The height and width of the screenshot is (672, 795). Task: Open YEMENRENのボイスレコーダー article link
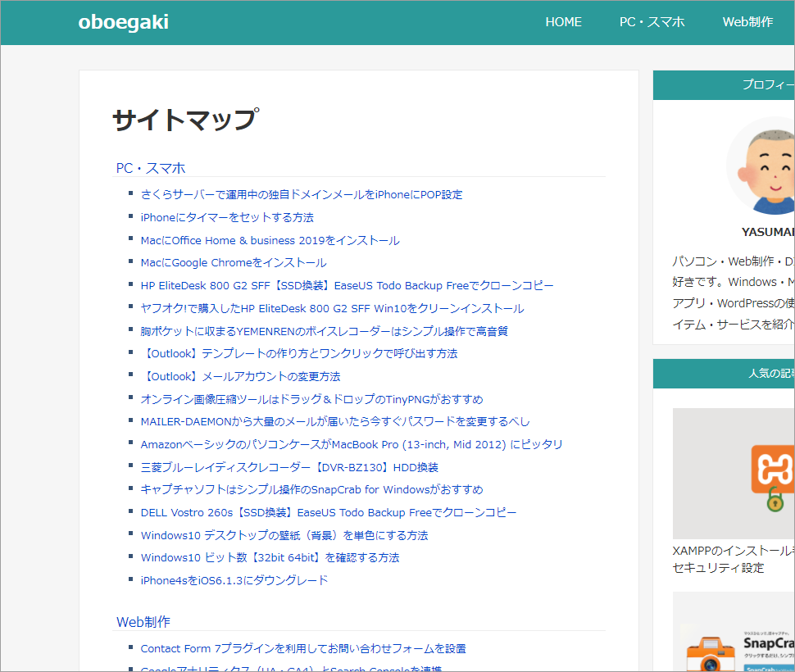(324, 331)
